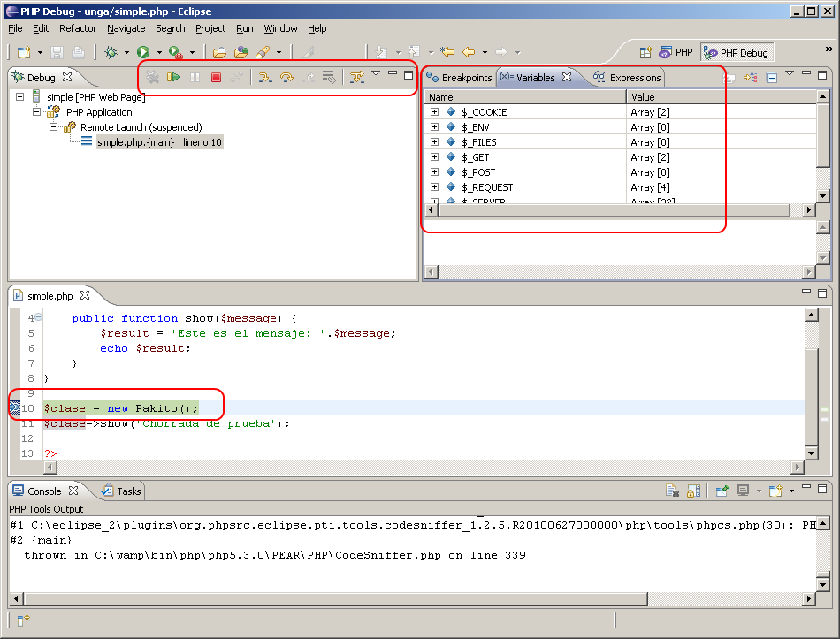The image size is (840, 639).
Task: Expand the $_POST variable
Action: [x=434, y=172]
